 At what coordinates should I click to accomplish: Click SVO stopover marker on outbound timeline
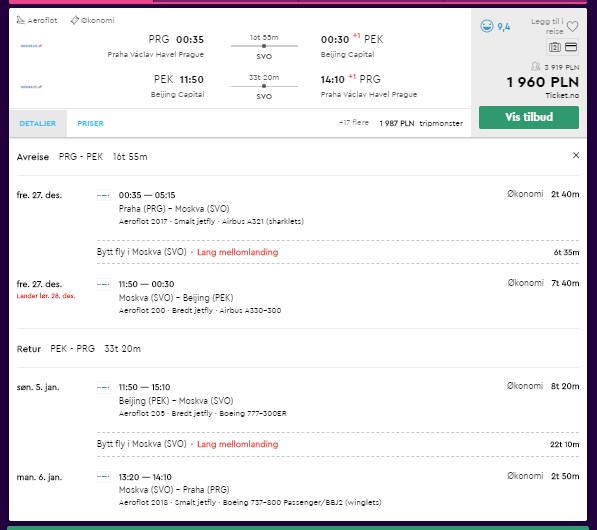tap(264, 46)
